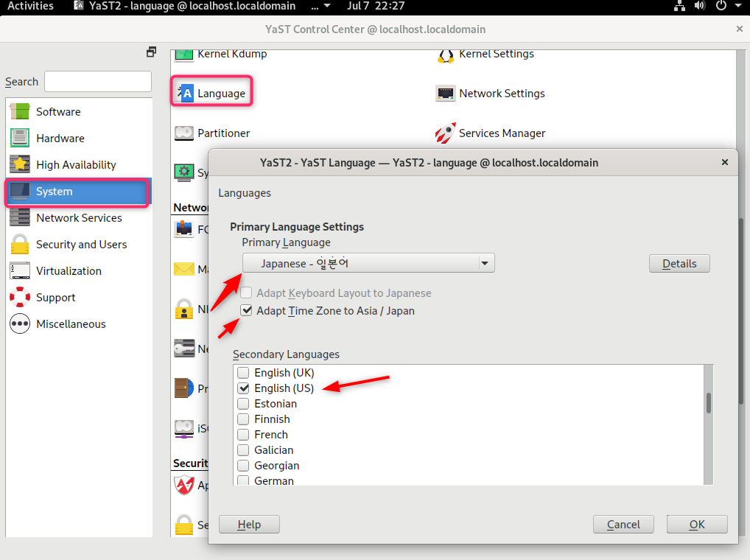Expand the system menu arrow in top bar

coord(738,6)
